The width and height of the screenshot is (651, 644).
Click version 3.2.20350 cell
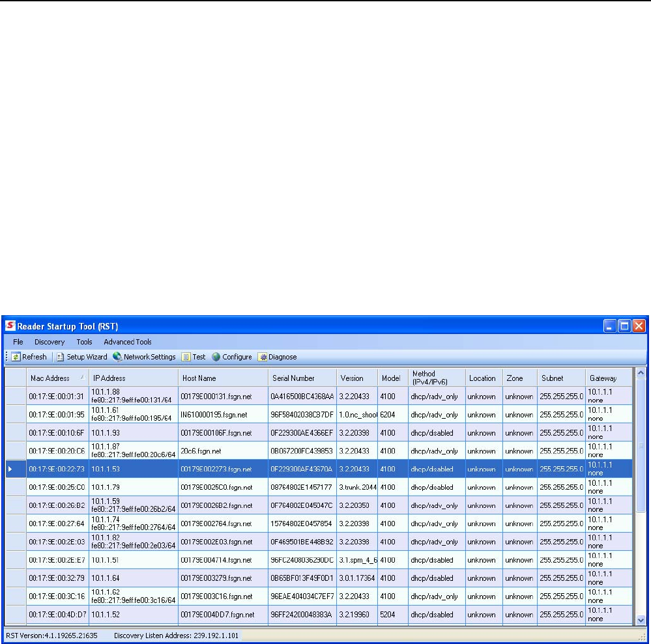click(x=357, y=505)
